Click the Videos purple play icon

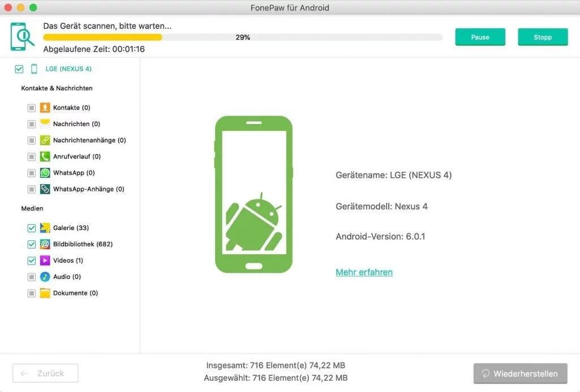pos(45,261)
